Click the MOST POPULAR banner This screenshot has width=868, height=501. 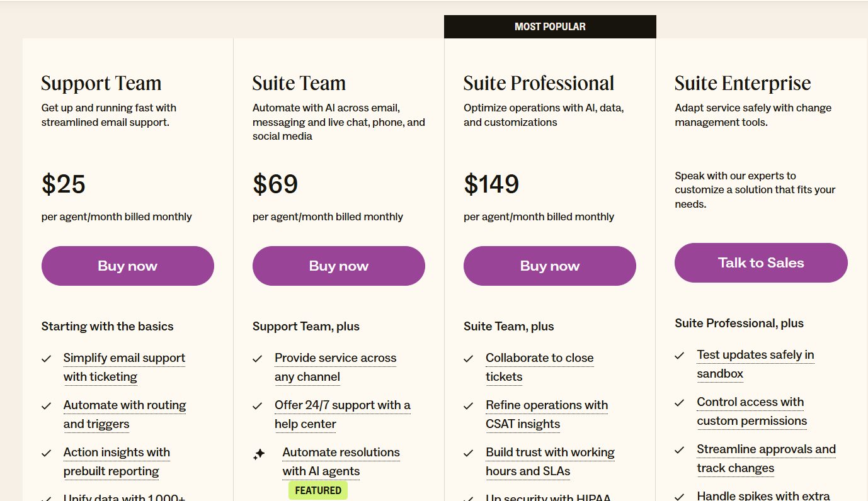pos(550,26)
